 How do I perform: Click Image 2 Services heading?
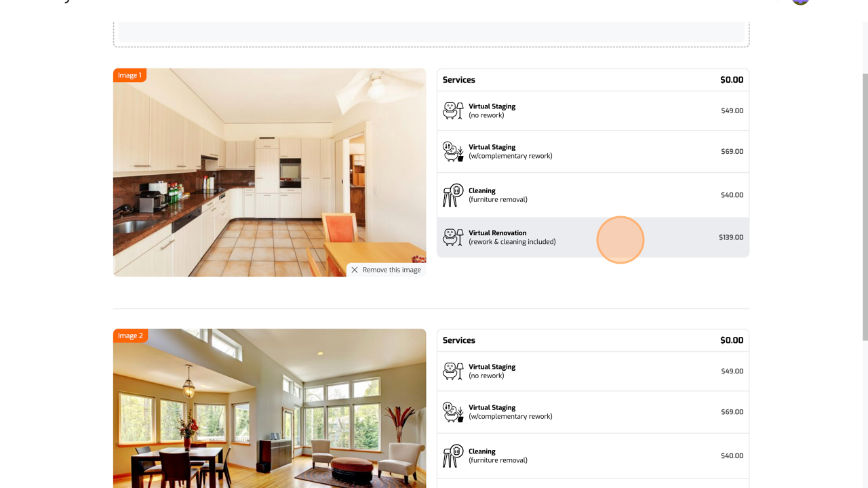(459, 340)
